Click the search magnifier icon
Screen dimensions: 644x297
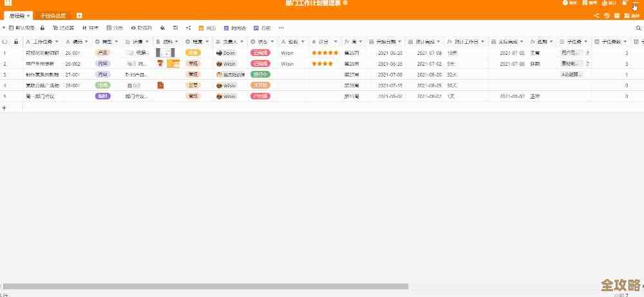638,28
